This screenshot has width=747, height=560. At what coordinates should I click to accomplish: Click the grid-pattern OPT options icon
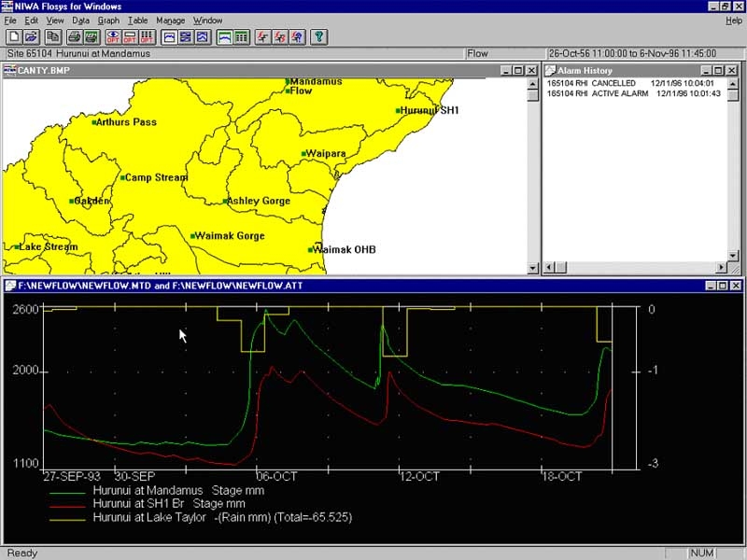tap(147, 37)
